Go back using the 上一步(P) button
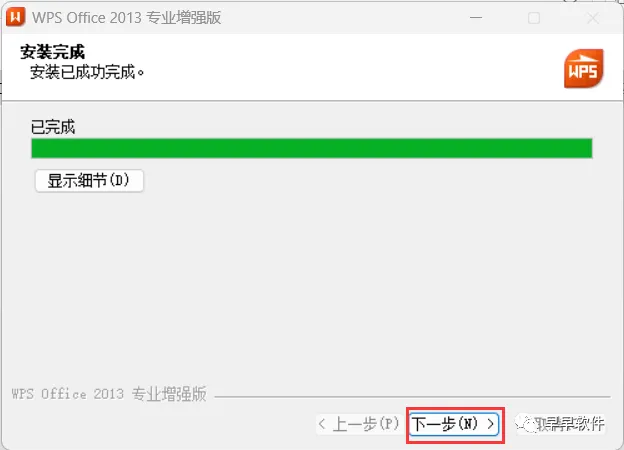624x450 pixels. point(359,424)
